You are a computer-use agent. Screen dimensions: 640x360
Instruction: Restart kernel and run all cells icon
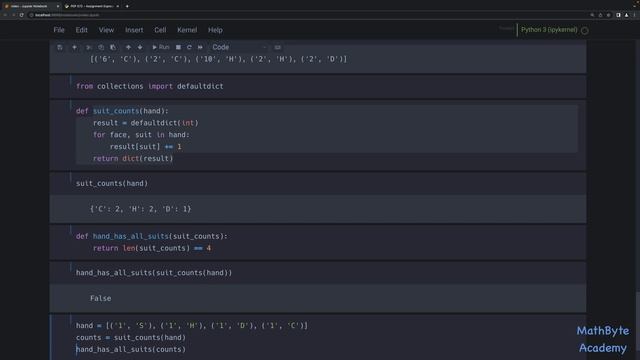[x=200, y=47]
